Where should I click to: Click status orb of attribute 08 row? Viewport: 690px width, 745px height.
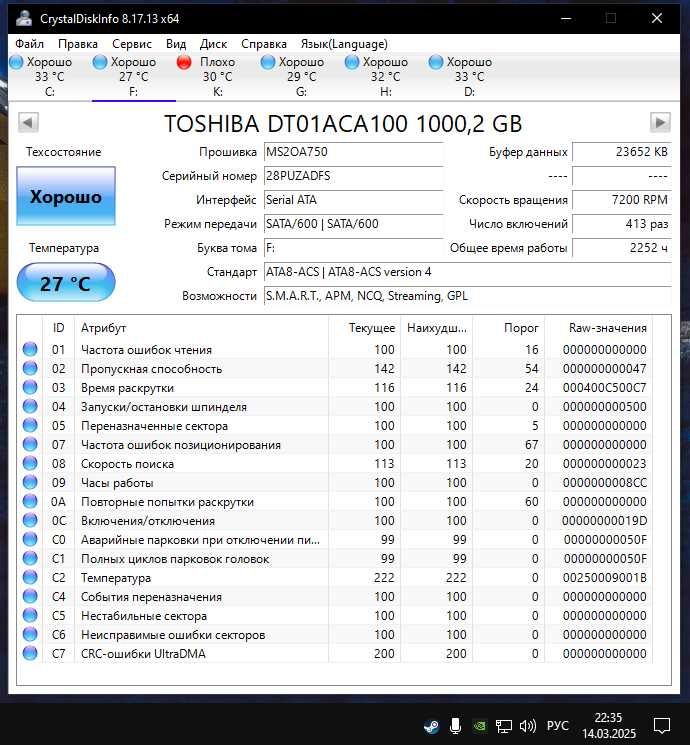(x=30, y=463)
